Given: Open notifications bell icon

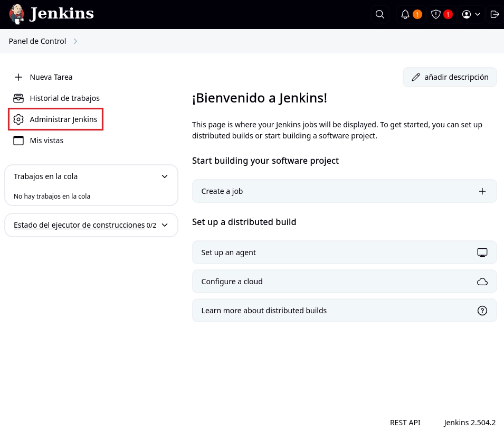Looking at the screenshot, I should (405, 14).
